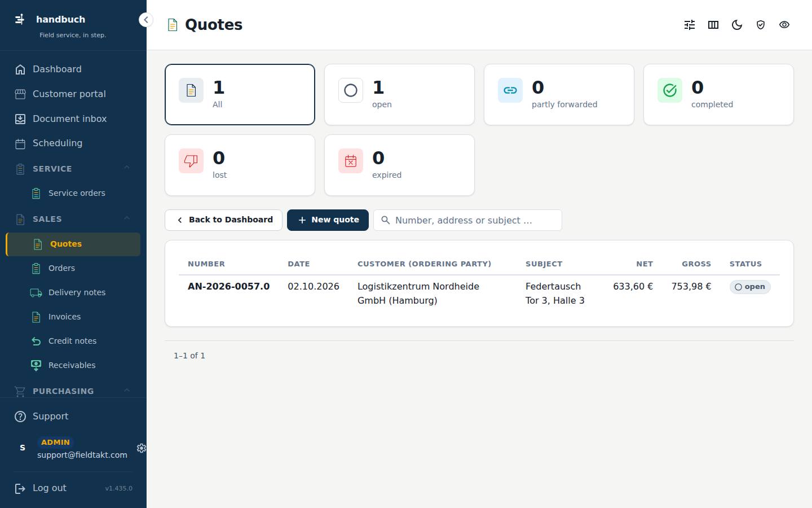Collapse the SALES section

[126, 218]
